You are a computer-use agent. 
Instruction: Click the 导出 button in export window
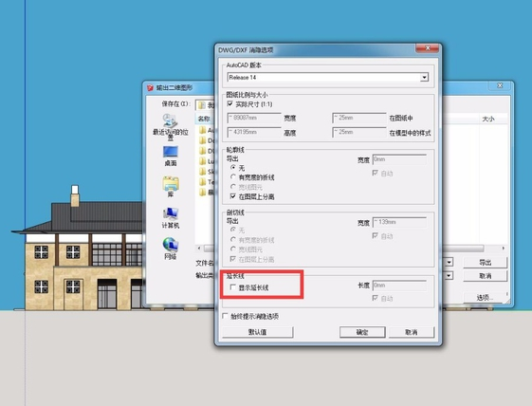[486, 263]
